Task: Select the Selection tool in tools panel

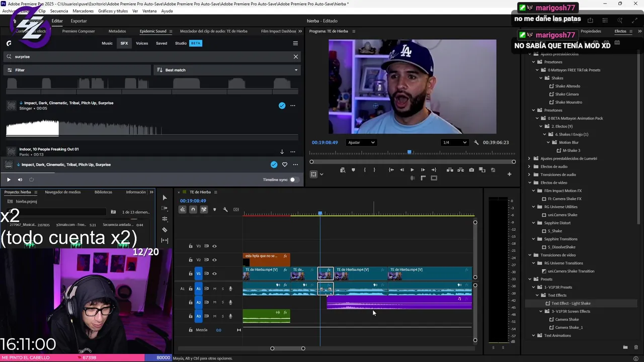Action: click(x=165, y=198)
